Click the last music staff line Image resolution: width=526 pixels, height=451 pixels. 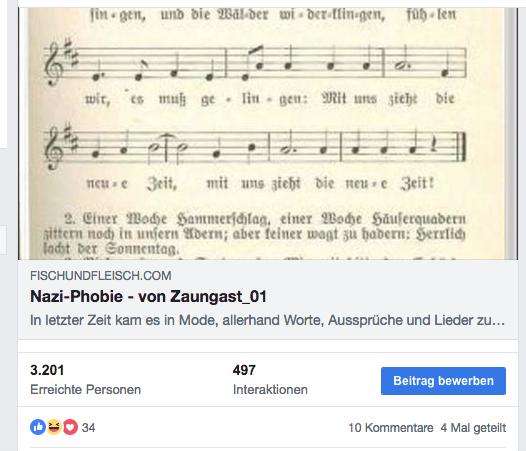pos(255,147)
